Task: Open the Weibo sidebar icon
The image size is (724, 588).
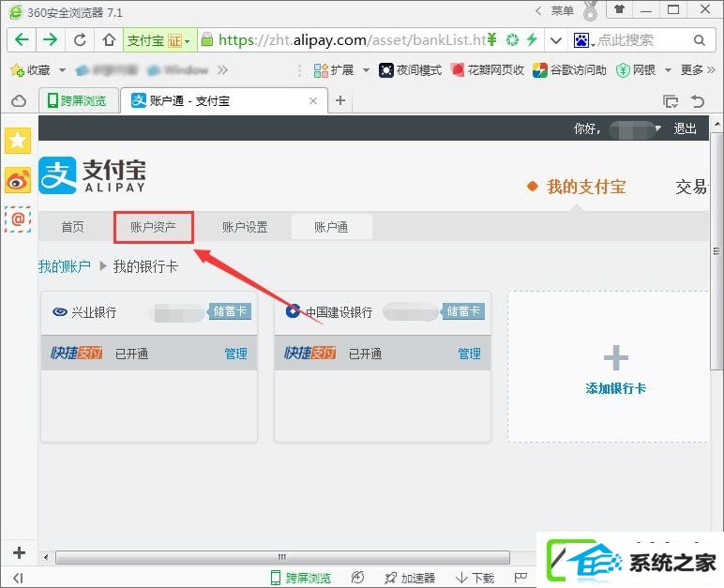Action: [18, 180]
